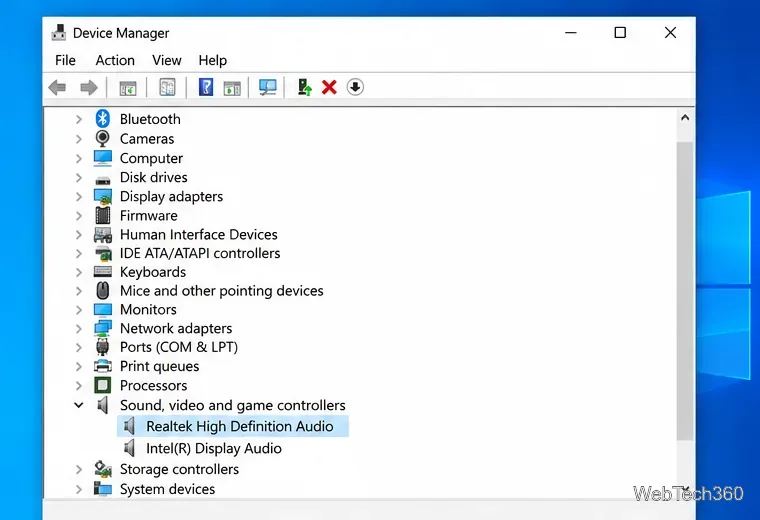The image size is (760, 520).
Task: Click Update device driver toolbar icon
Action: pos(304,88)
